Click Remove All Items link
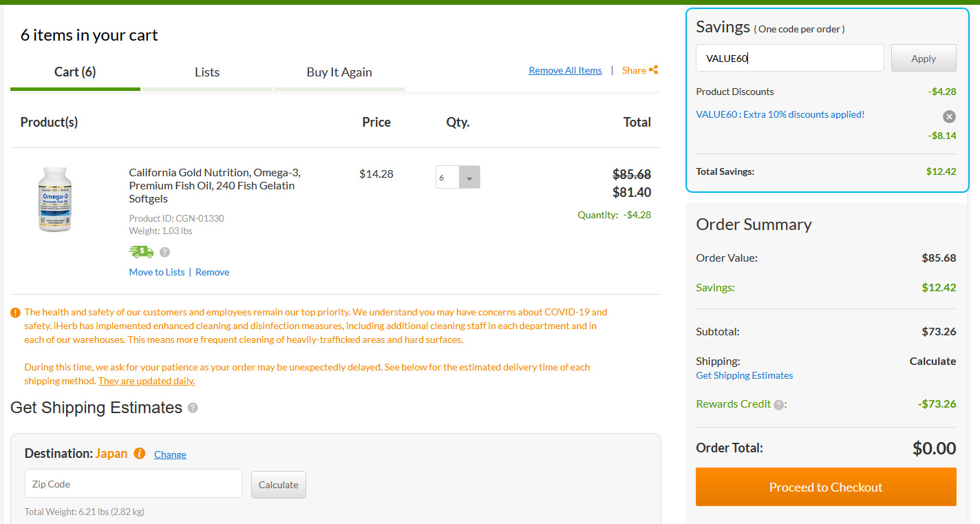The width and height of the screenshot is (980, 524). [x=565, y=70]
